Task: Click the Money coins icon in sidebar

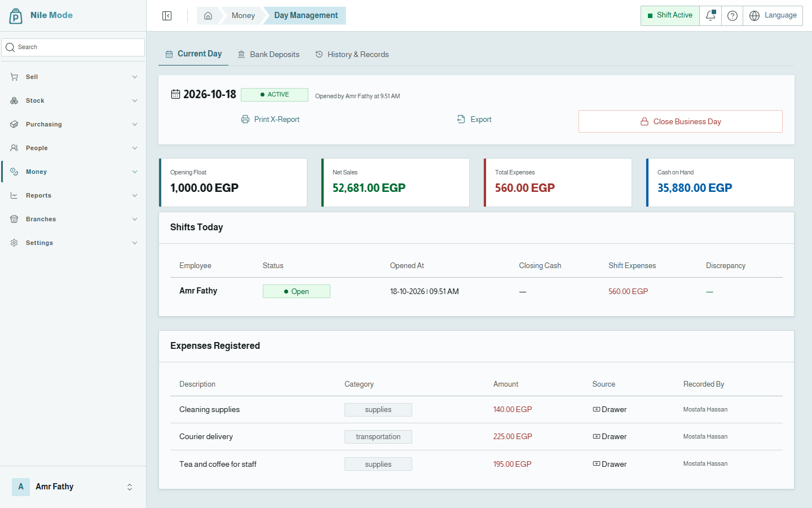Action: [14, 172]
